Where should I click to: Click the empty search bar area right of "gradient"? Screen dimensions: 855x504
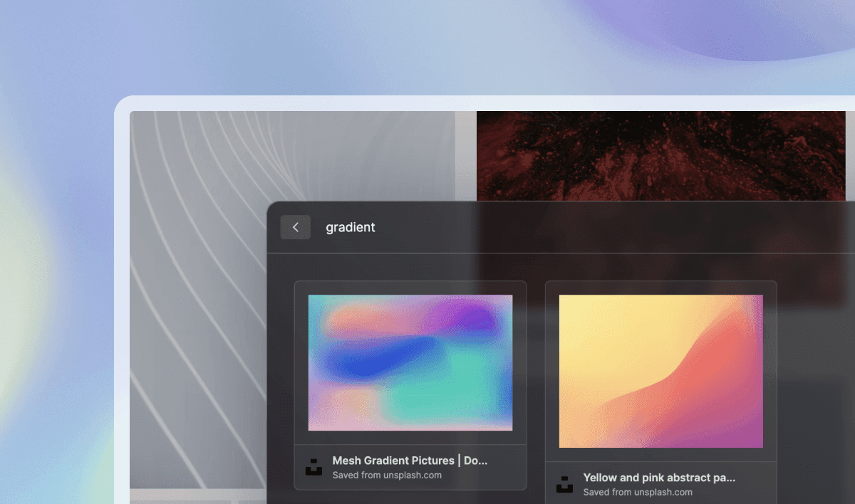coord(606,228)
